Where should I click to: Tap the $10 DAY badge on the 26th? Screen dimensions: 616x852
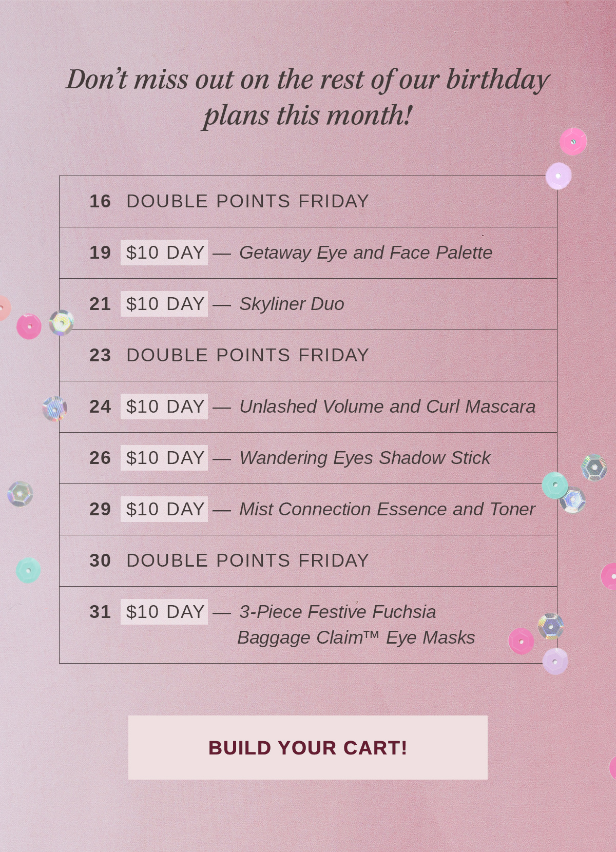(x=164, y=458)
